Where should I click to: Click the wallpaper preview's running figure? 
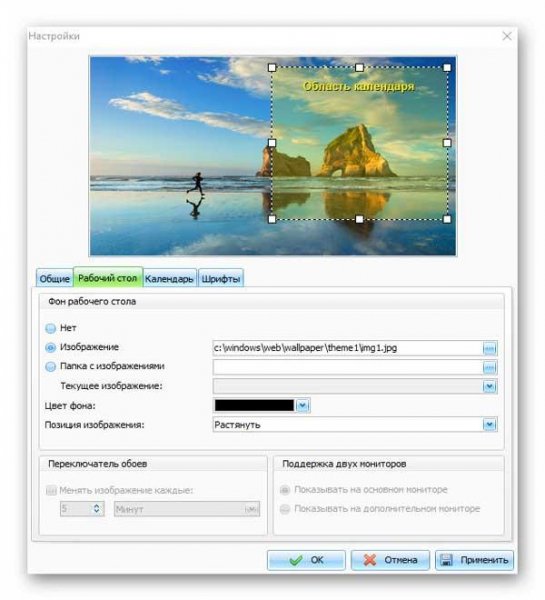click(197, 184)
